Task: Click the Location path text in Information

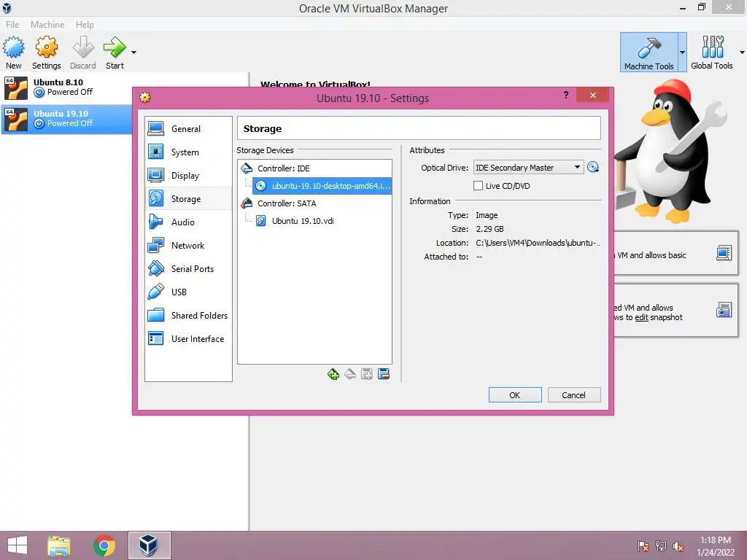Action: pos(538,243)
